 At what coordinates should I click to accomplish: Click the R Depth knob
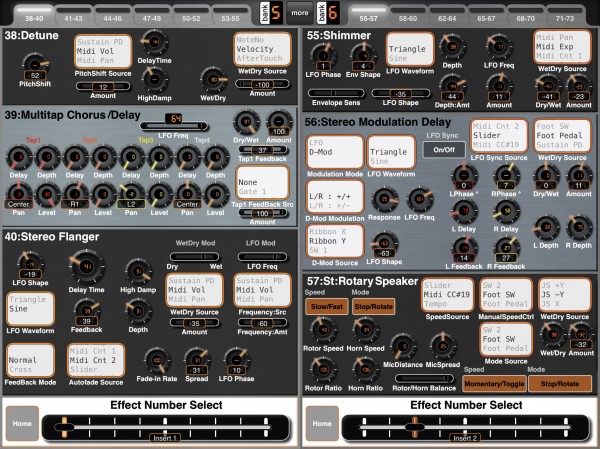[579, 228]
